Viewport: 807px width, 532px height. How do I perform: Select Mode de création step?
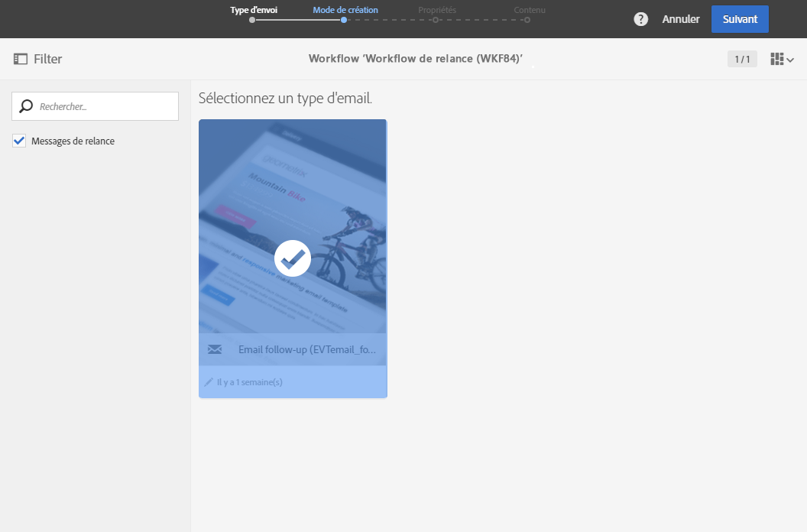(x=345, y=10)
